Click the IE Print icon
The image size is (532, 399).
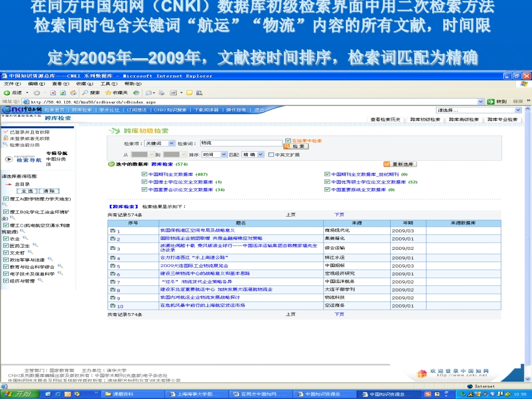point(161,93)
